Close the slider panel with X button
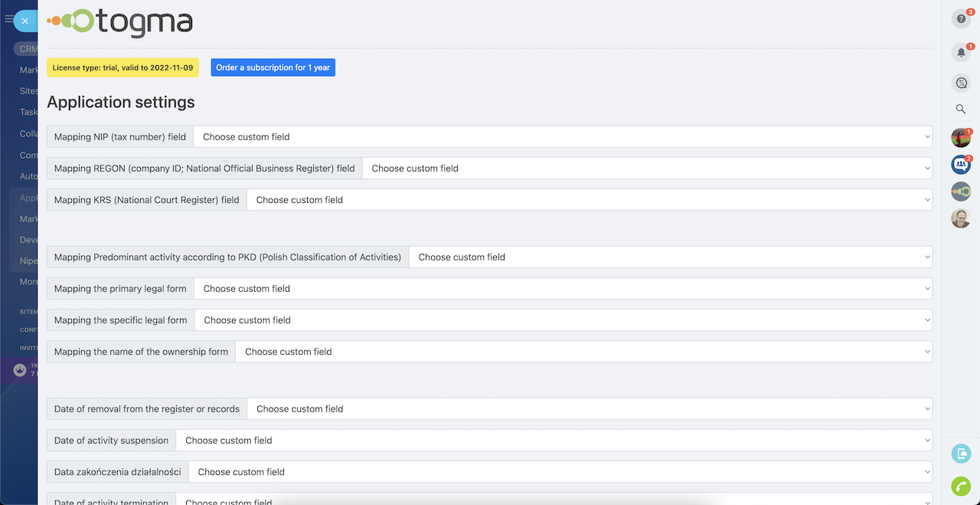This screenshot has width=980, height=505. click(24, 21)
